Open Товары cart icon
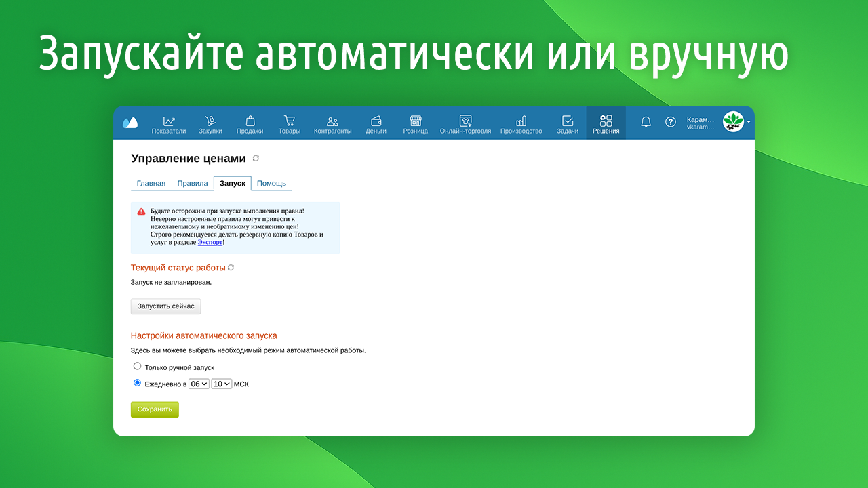 (x=289, y=121)
